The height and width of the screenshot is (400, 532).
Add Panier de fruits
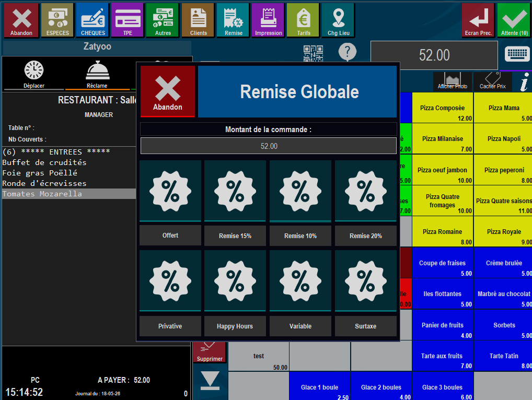click(443, 325)
